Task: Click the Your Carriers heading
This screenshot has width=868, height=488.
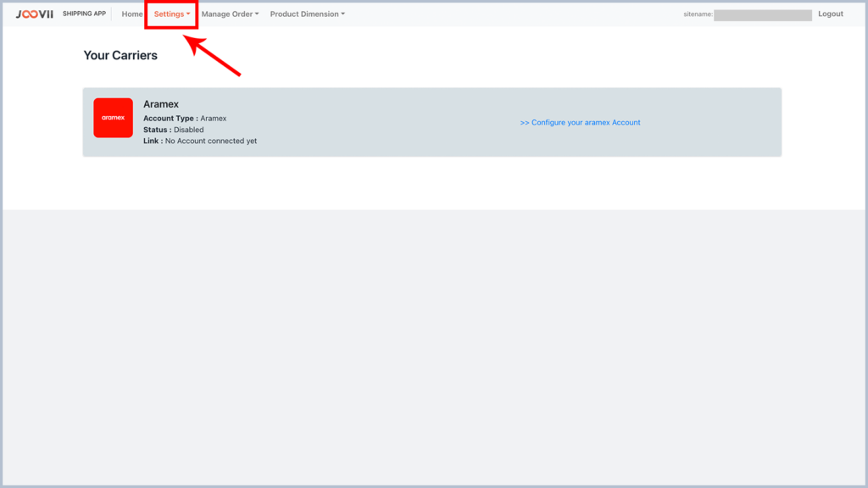Action: pos(120,56)
